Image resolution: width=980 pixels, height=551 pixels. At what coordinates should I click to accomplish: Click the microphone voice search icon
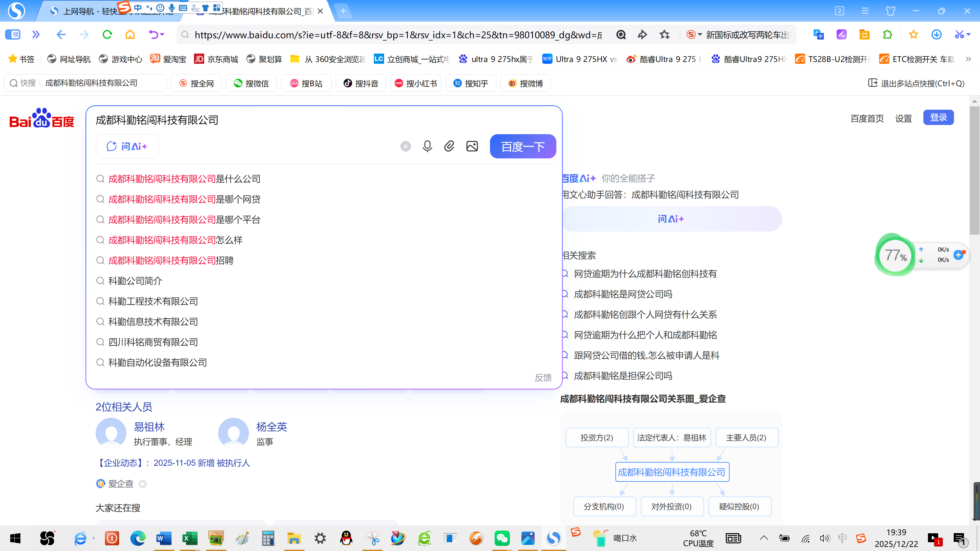pyautogui.click(x=427, y=146)
